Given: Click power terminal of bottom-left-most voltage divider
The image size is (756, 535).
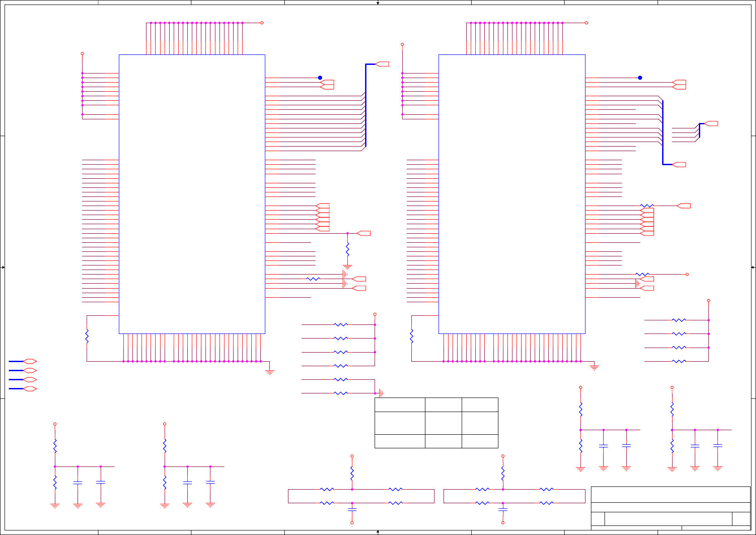Looking at the screenshot, I should (55, 424).
